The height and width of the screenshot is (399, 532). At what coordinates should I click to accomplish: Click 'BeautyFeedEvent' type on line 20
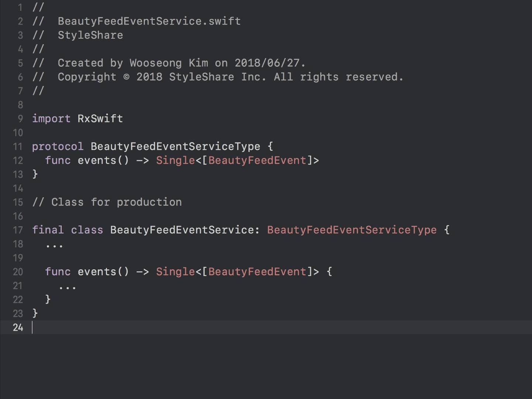click(257, 272)
